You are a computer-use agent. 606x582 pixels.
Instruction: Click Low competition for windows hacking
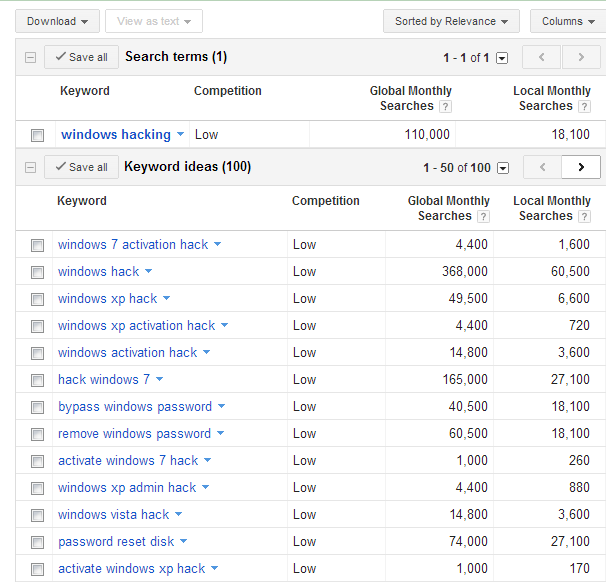click(x=206, y=134)
